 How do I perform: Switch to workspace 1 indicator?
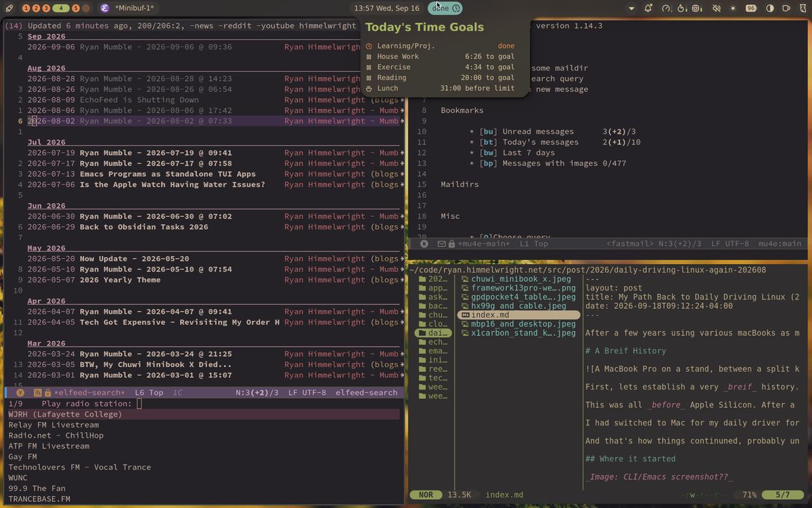coord(26,8)
